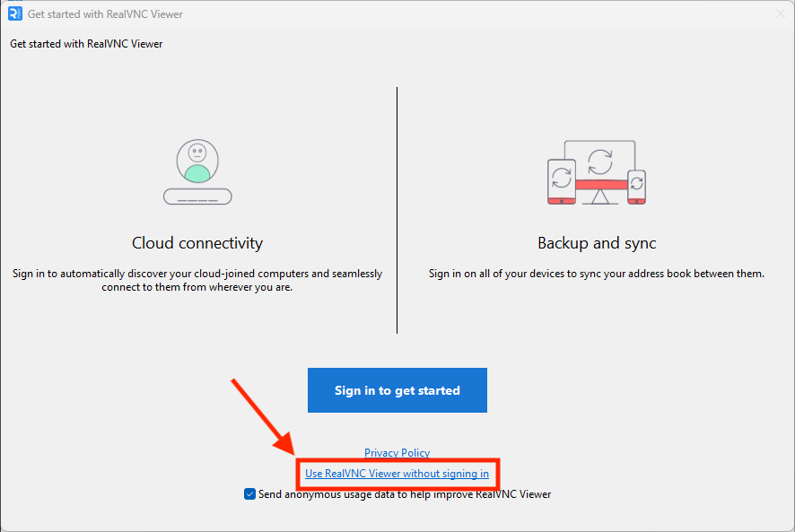Click the RealVNC logo in the title bar
Image resolution: width=795 pixels, height=532 pixels.
tap(14, 14)
